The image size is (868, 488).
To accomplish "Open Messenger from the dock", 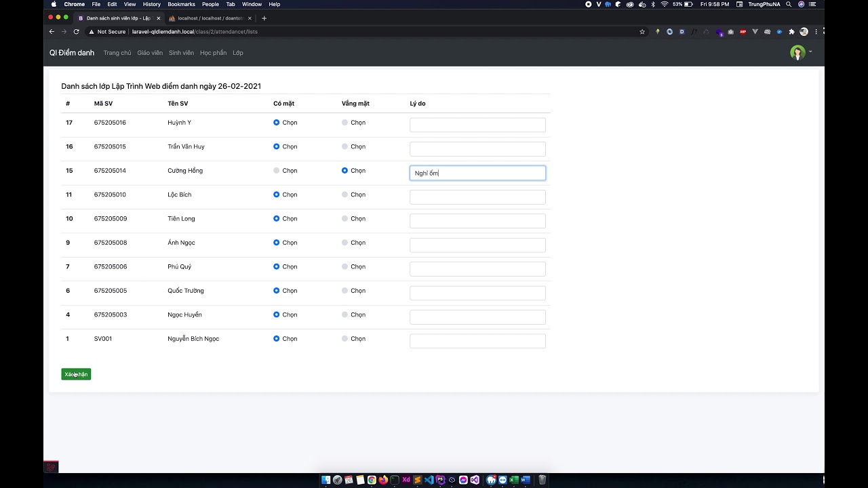I will click(463, 480).
